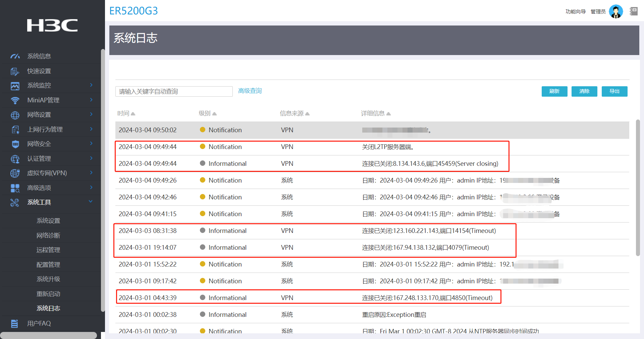Click the 导出 export button
This screenshot has height=339, width=644.
click(614, 91)
